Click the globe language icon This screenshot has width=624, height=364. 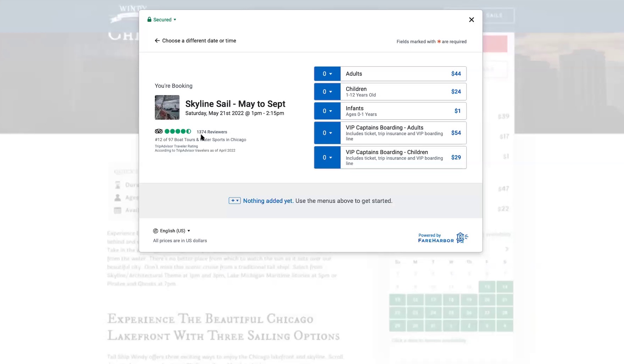(x=155, y=231)
